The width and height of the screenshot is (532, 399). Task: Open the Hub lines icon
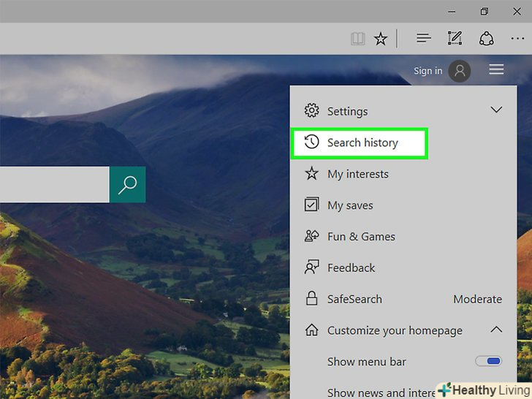423,39
